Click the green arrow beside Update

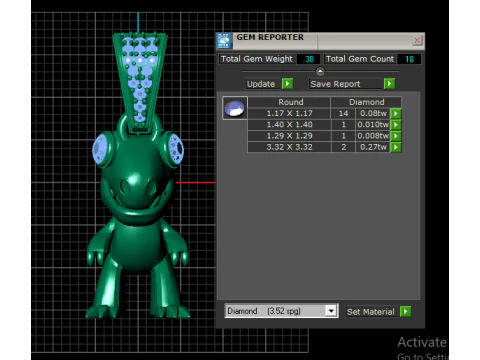click(x=287, y=83)
